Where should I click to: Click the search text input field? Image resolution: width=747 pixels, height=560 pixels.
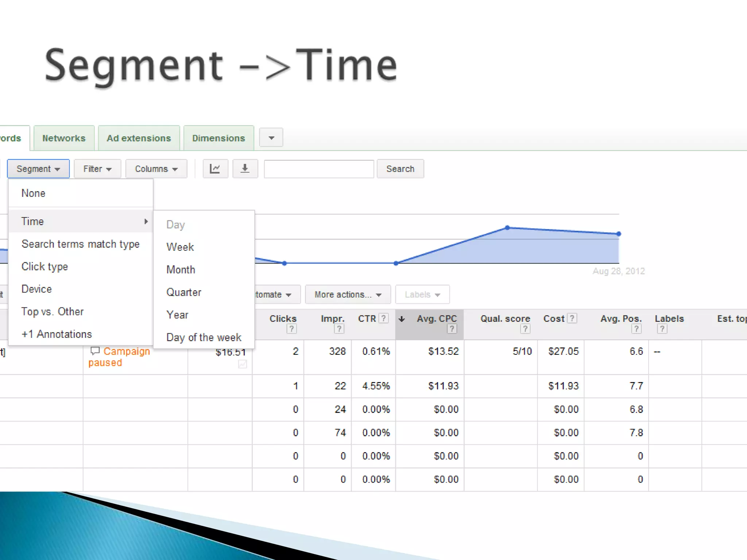tap(319, 169)
